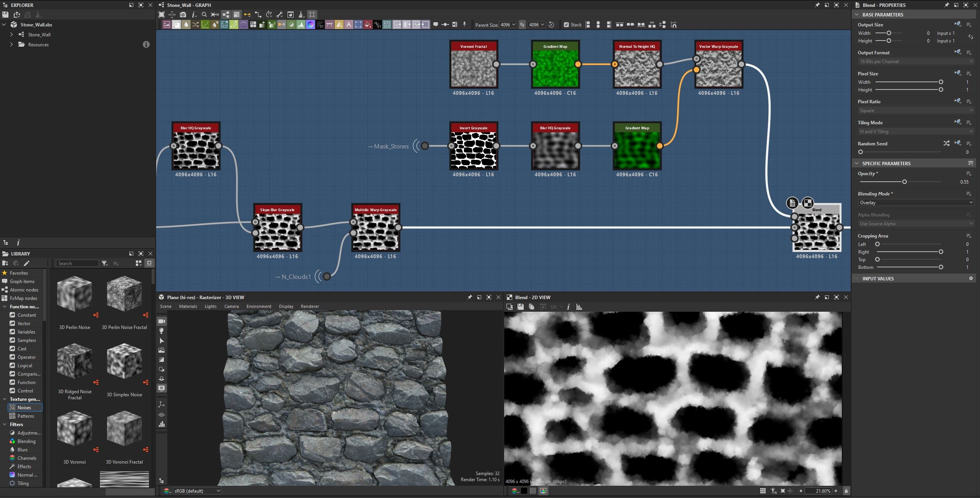
Task: Open the first Parent Size 4096 dropdown
Action: 508,24
